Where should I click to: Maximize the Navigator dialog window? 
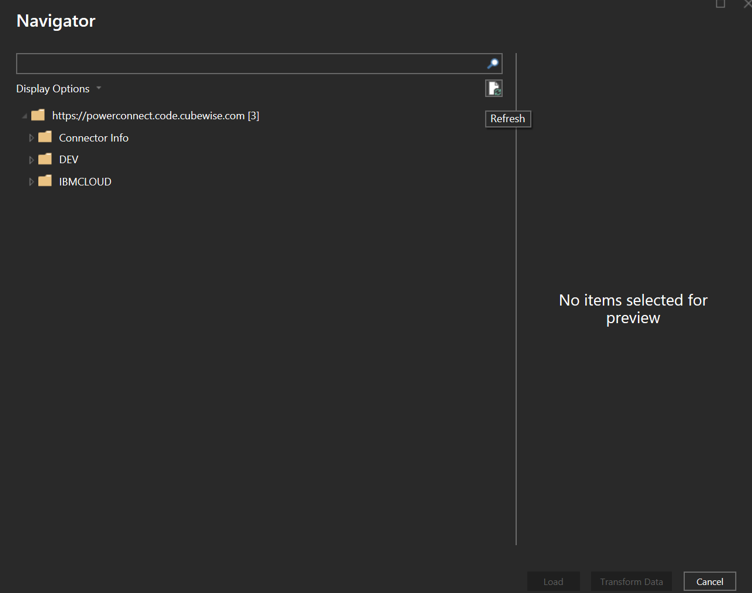(x=720, y=4)
